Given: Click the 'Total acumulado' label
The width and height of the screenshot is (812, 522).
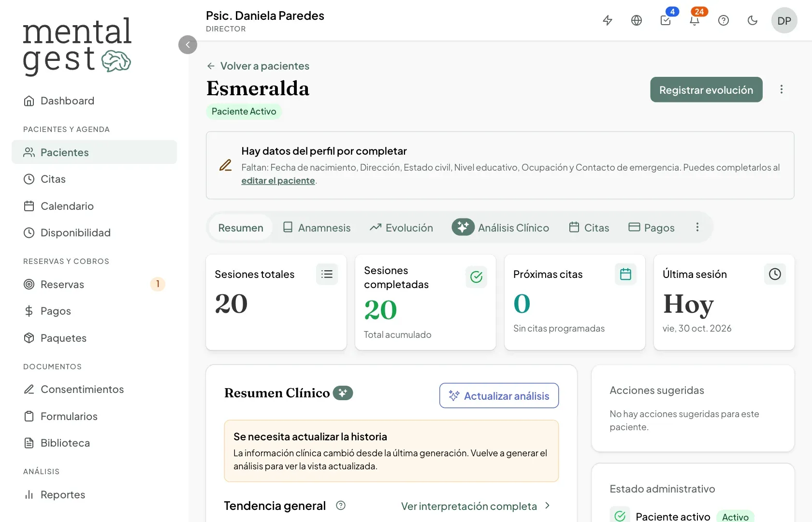Looking at the screenshot, I should pos(397,334).
